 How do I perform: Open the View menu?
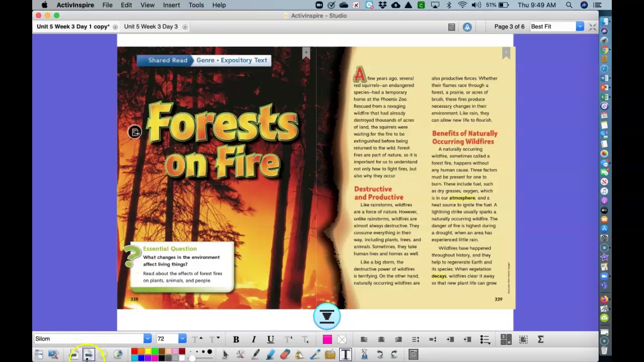(147, 5)
